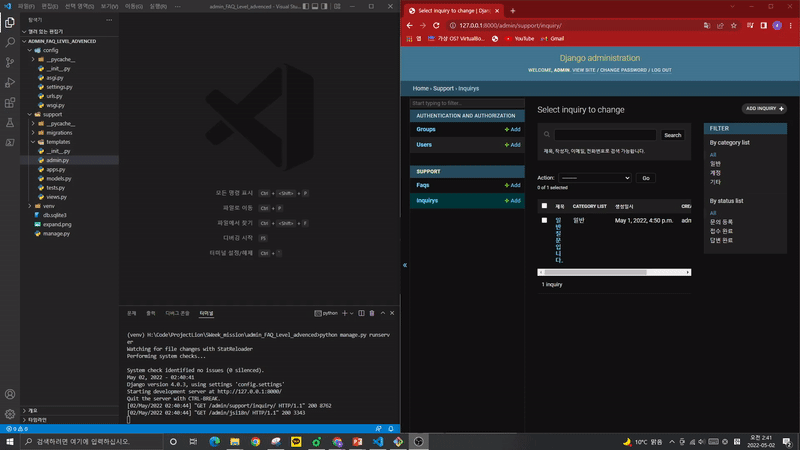Click CHANGE PASSWORD link
This screenshot has height=450, width=800.
click(623, 70)
